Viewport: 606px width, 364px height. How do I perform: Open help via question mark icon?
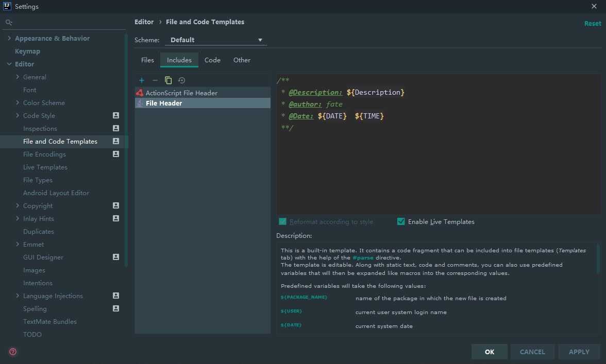pyautogui.click(x=13, y=352)
